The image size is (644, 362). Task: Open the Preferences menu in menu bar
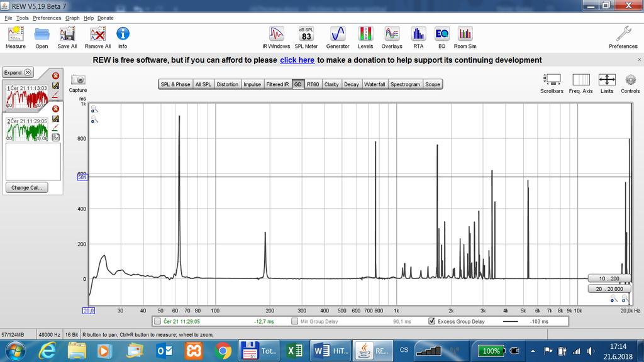(x=47, y=18)
